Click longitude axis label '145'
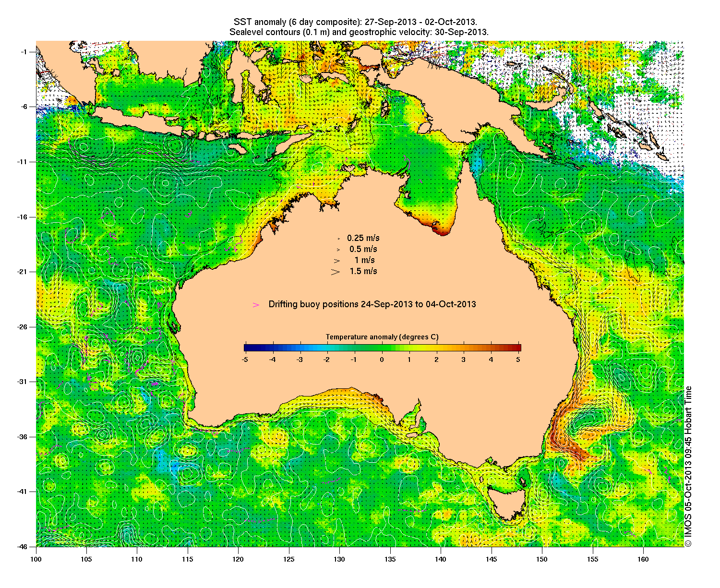The image size is (720, 588). [x=492, y=559]
